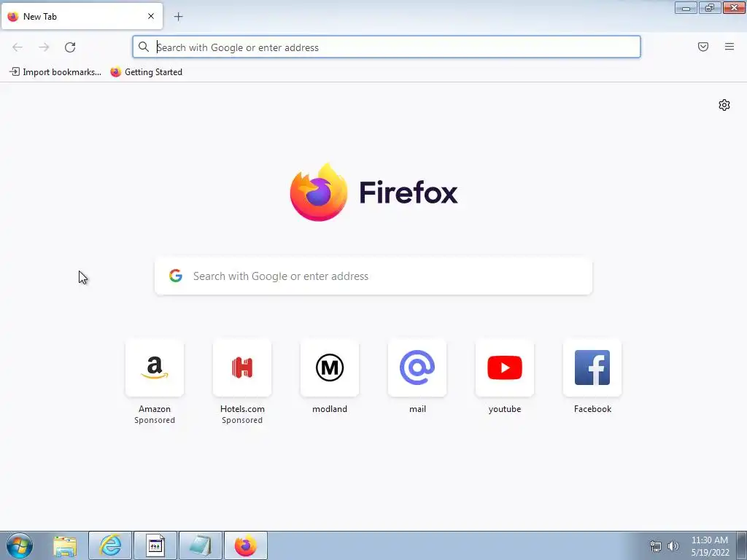The width and height of the screenshot is (747, 560).
Task: Click the Firefox taskbar button
Action: point(246,545)
